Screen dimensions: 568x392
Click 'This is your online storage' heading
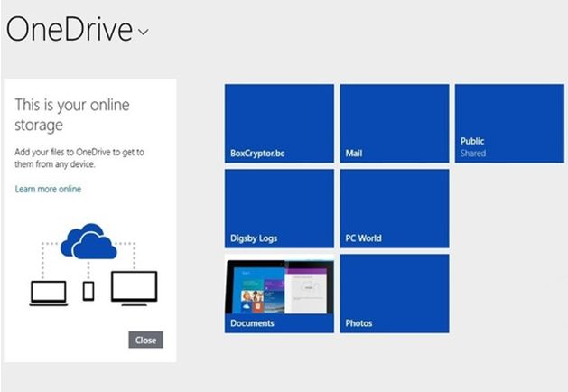(72, 115)
